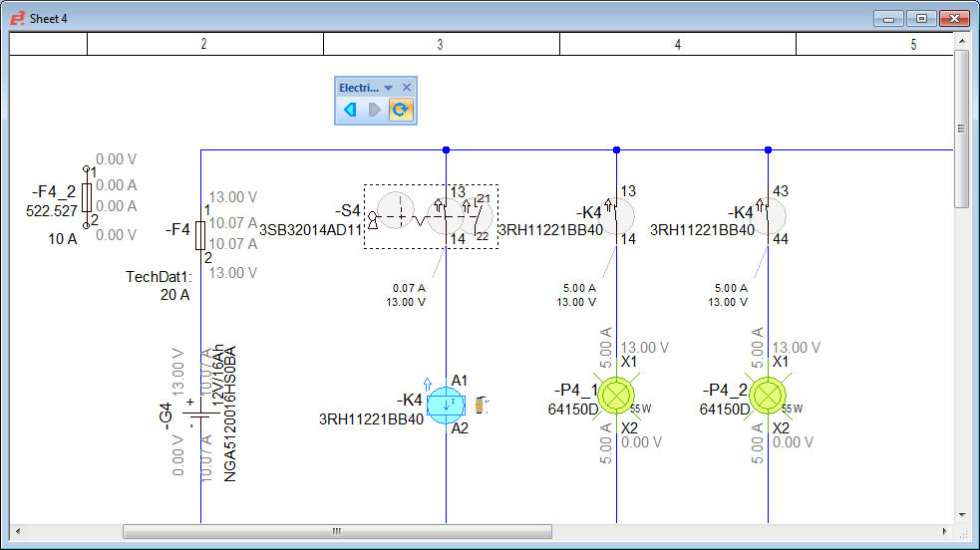Toggle the -K4 contact 43/44

tap(770, 213)
